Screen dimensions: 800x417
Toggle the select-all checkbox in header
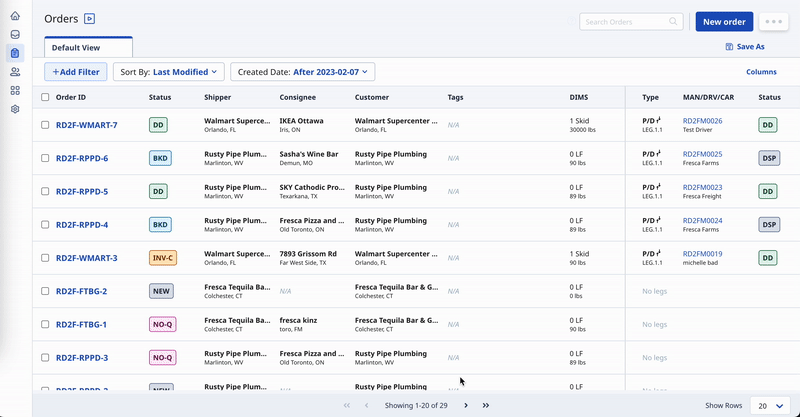point(45,97)
